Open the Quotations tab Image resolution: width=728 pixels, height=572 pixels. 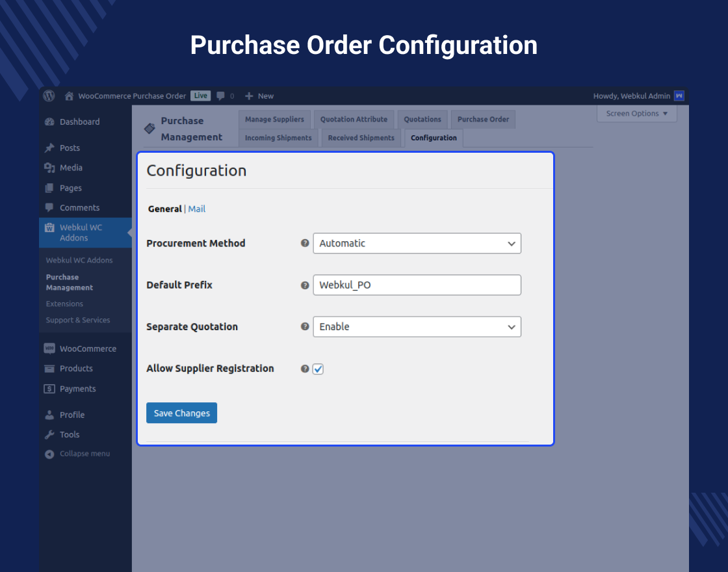pos(422,119)
